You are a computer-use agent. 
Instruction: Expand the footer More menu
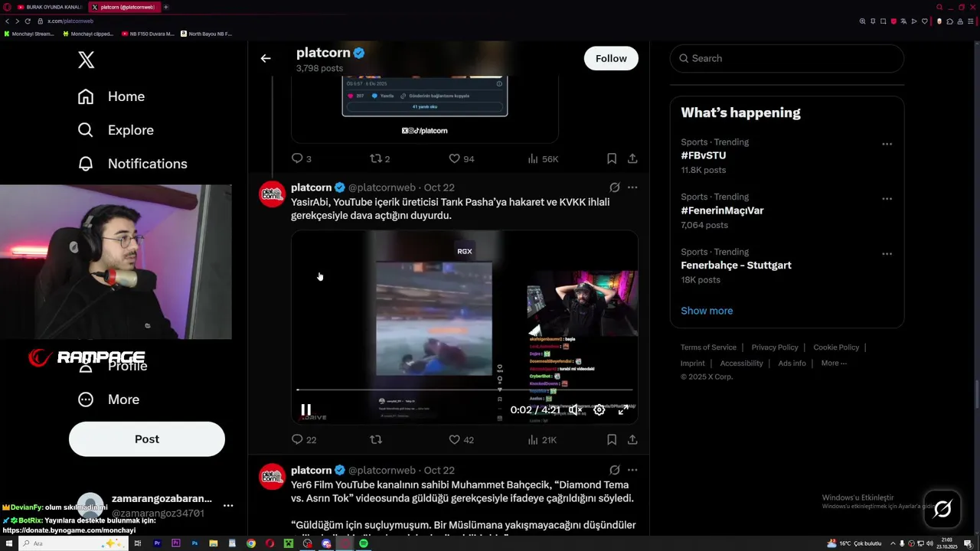(834, 364)
